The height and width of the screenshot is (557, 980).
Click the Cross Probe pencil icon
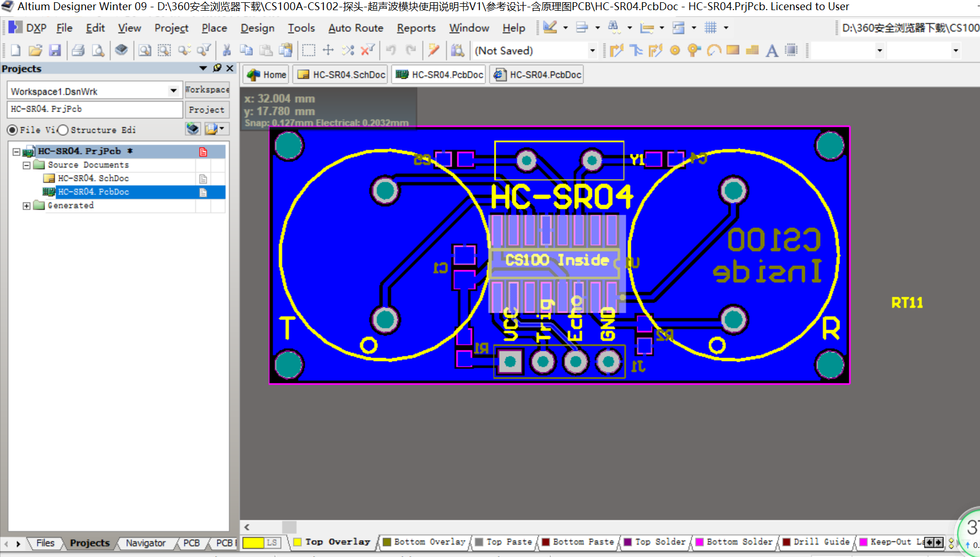[x=434, y=51]
